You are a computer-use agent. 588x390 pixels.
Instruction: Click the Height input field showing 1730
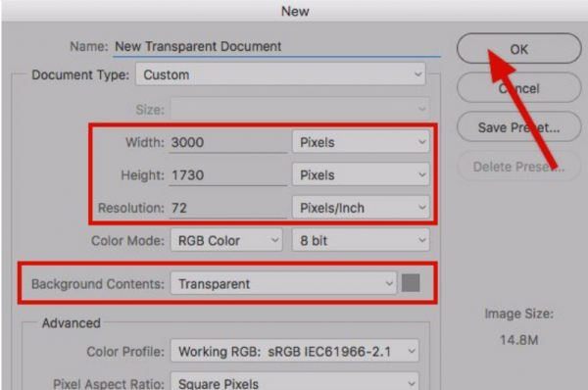click(227, 175)
